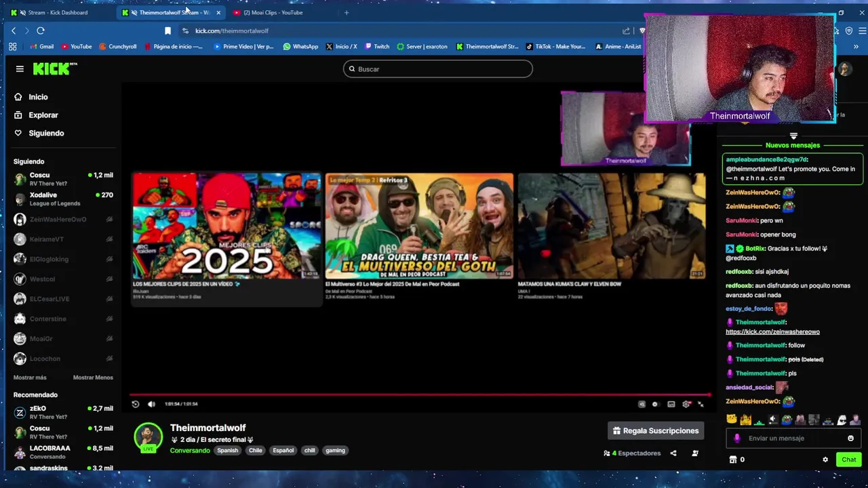Click the clip icon in player
Screen dimensions: 868x488
(x=642, y=404)
